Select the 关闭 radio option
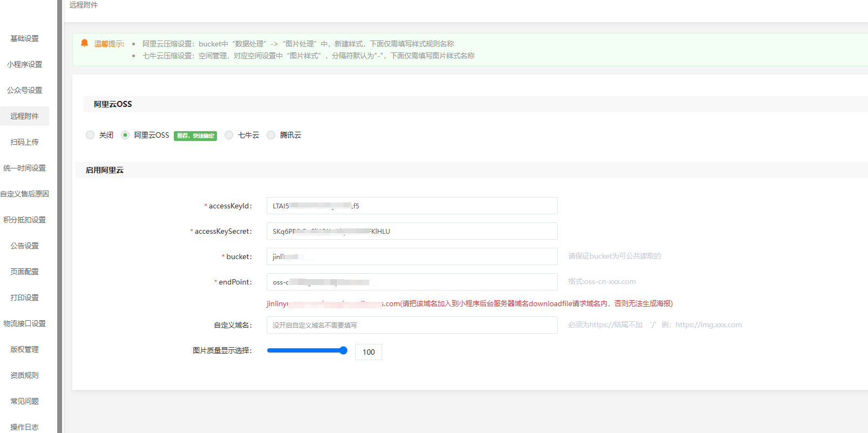 90,135
